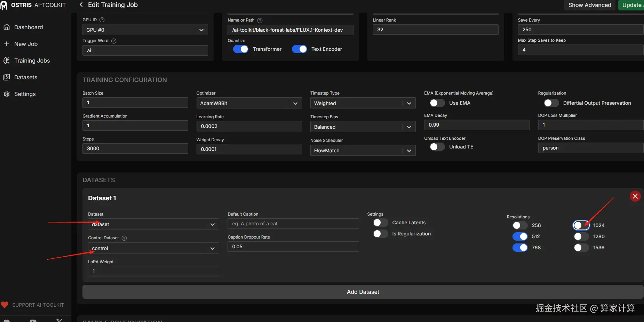
Task: Focus the Default Caption field
Action: (293, 224)
